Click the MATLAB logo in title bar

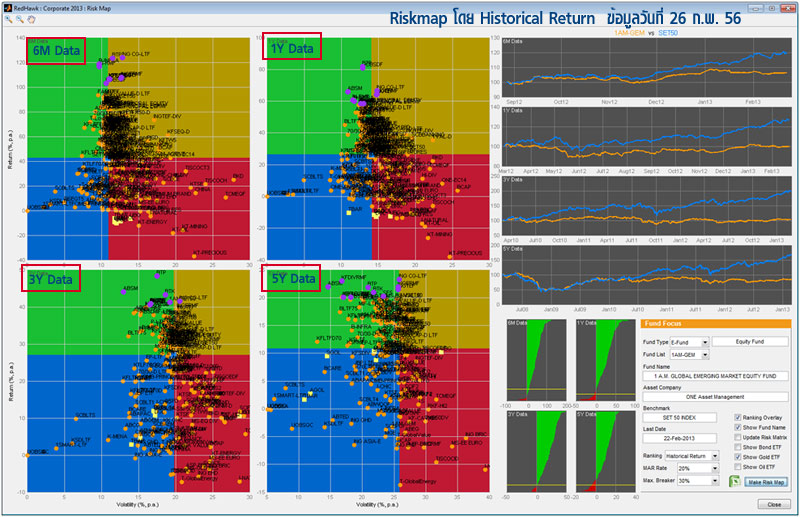click(x=7, y=6)
